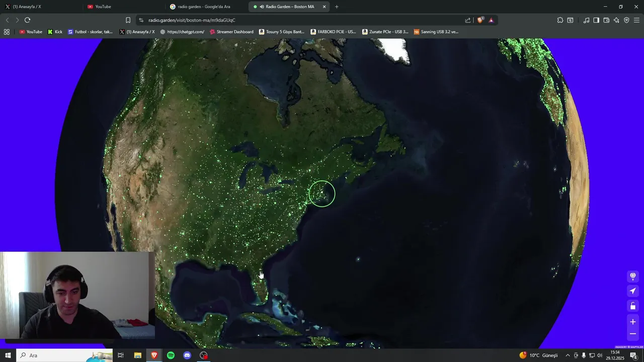Click the Ara taskbar search box
This screenshot has height=362, width=644.
point(64,355)
